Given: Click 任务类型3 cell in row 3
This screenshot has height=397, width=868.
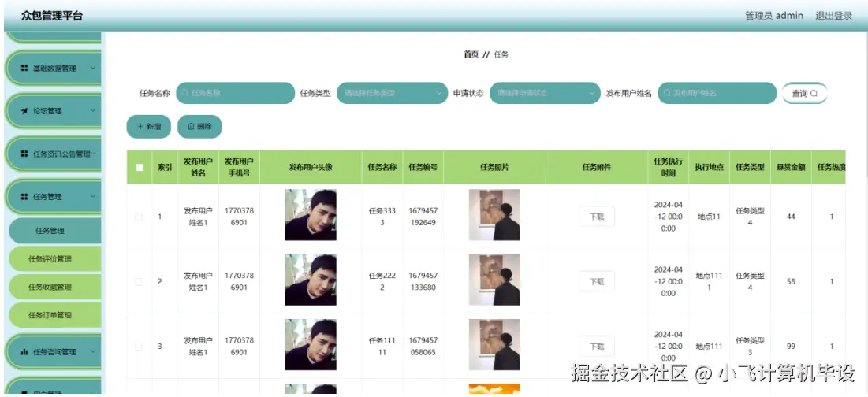Looking at the screenshot, I should tap(750, 346).
